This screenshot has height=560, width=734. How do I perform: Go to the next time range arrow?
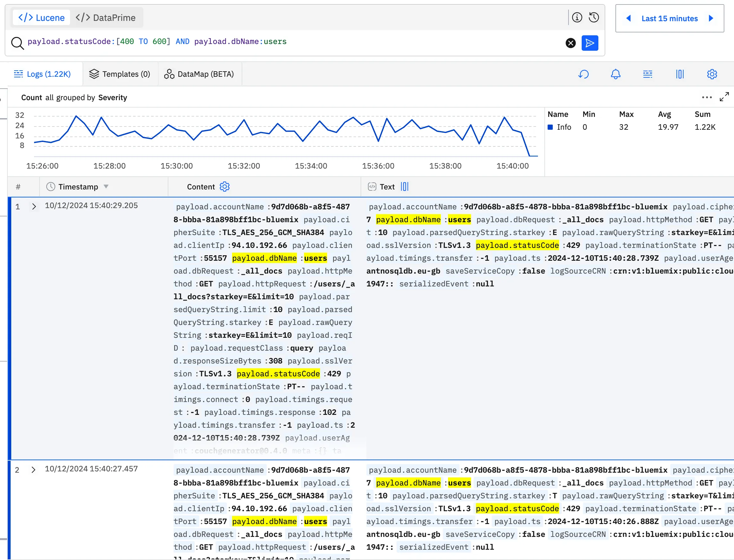711,18
